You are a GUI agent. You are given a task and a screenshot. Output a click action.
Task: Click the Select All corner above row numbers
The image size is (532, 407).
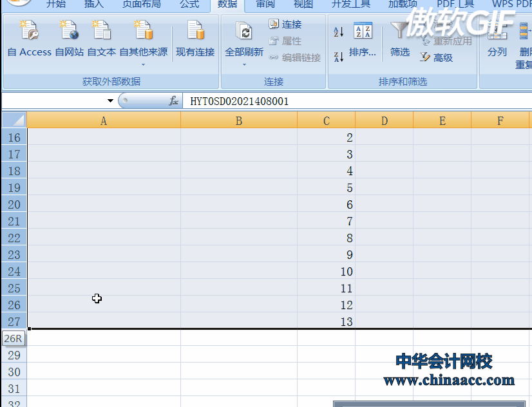pos(14,119)
